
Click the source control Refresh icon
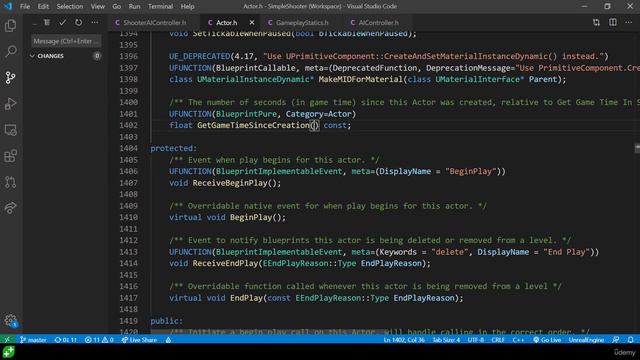78,23
